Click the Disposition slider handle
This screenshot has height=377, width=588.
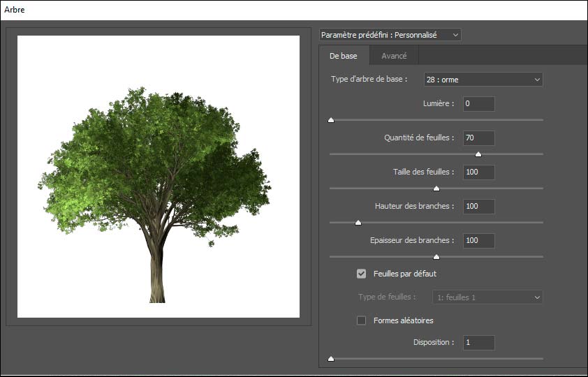coord(331,359)
